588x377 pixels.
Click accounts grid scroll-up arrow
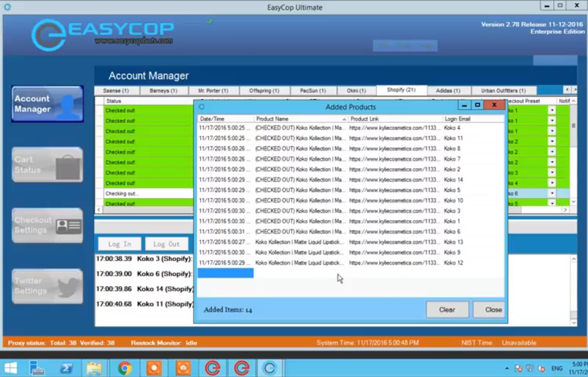coord(573,101)
